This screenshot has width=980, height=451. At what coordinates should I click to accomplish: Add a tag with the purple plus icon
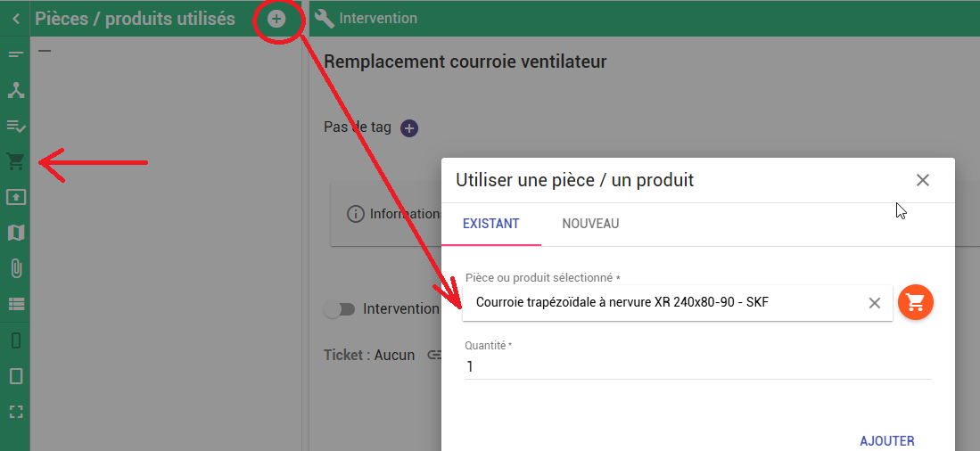(x=408, y=128)
